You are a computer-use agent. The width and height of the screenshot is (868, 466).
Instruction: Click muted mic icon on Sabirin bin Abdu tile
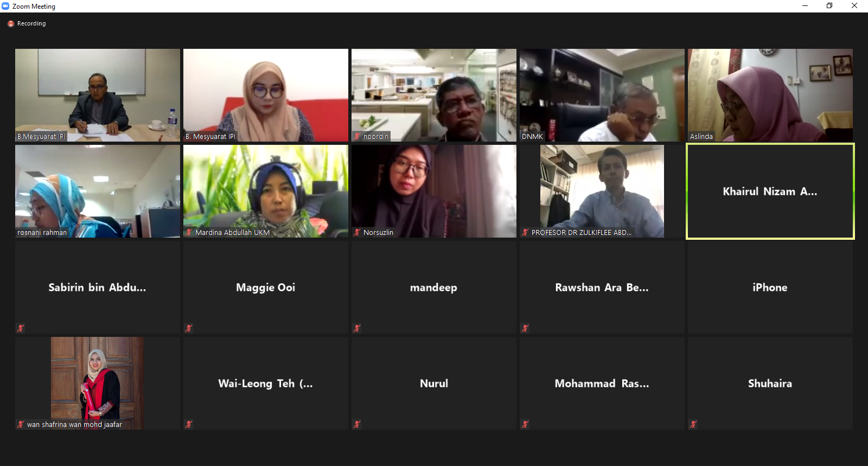(21, 328)
